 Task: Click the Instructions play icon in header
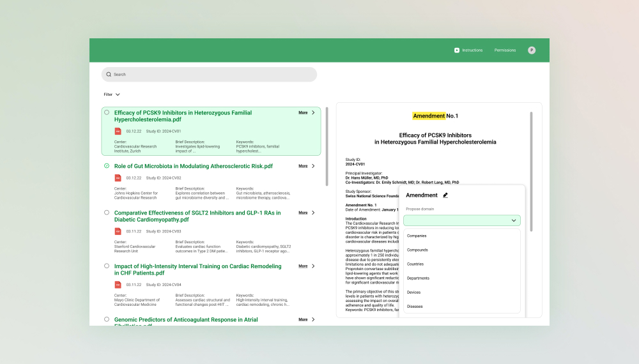[457, 50]
